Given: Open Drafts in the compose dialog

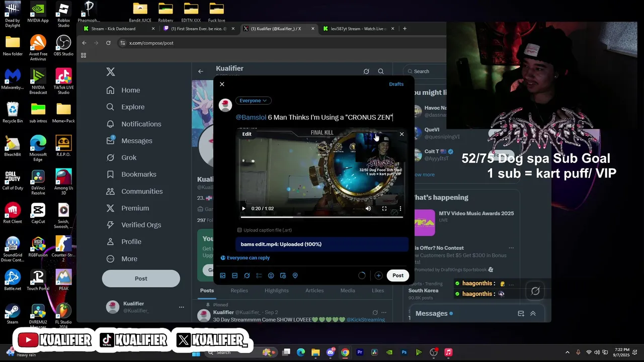Looking at the screenshot, I should tap(396, 84).
